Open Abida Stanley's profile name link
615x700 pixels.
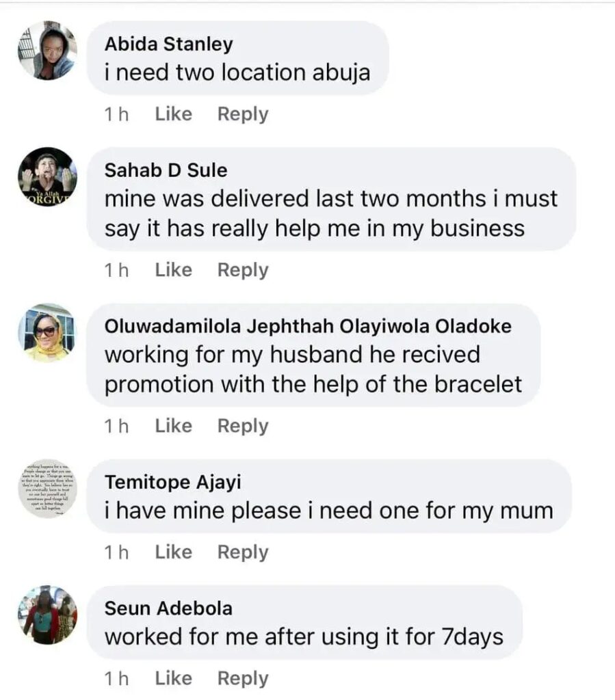point(168,44)
